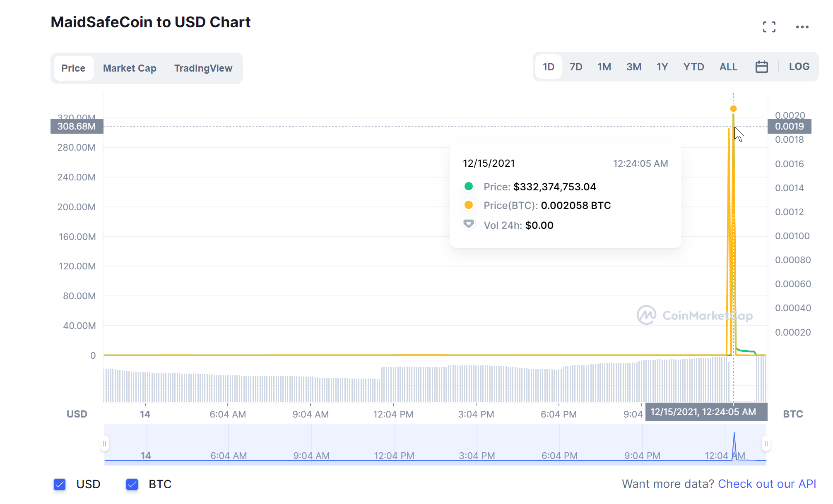Select the ALL time range
Image resolution: width=833 pixels, height=504 pixels.
tap(728, 67)
